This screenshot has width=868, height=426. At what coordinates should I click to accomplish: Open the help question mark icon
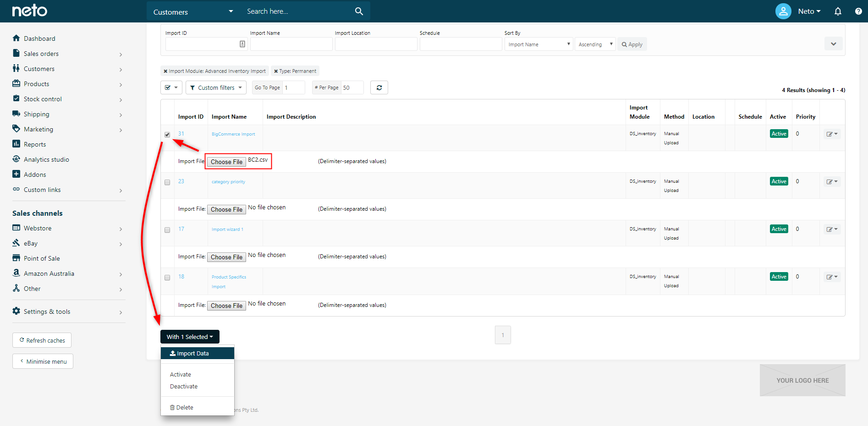coord(858,11)
